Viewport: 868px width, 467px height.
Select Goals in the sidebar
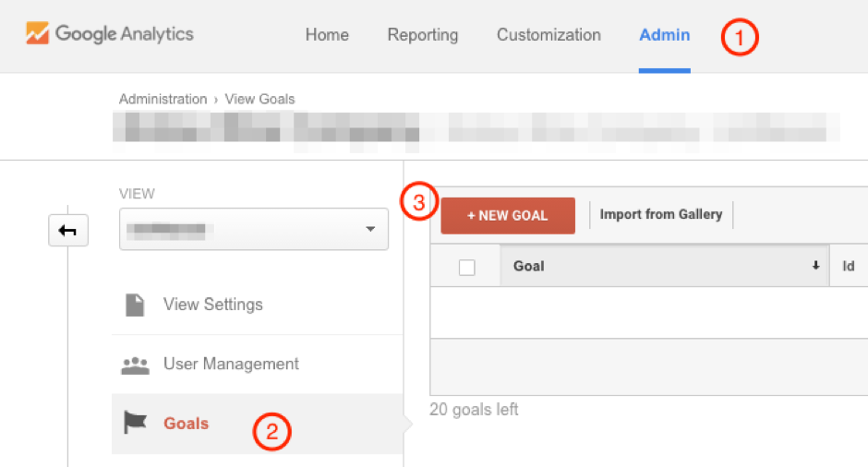tap(187, 424)
